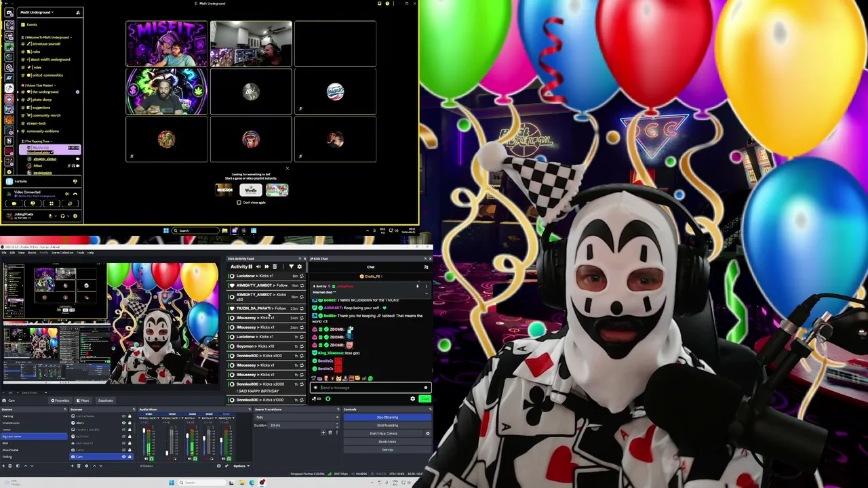Screen dimensions: 868x488
Task: Open the OBS Edit menu
Action: [x=12, y=253]
